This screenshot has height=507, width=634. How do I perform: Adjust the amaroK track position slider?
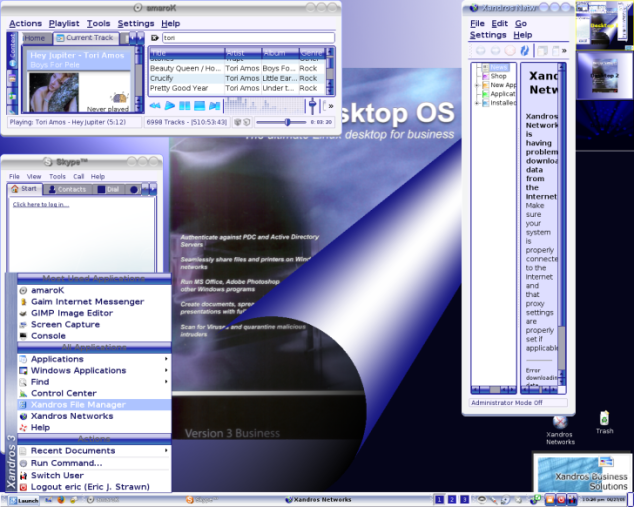281,122
